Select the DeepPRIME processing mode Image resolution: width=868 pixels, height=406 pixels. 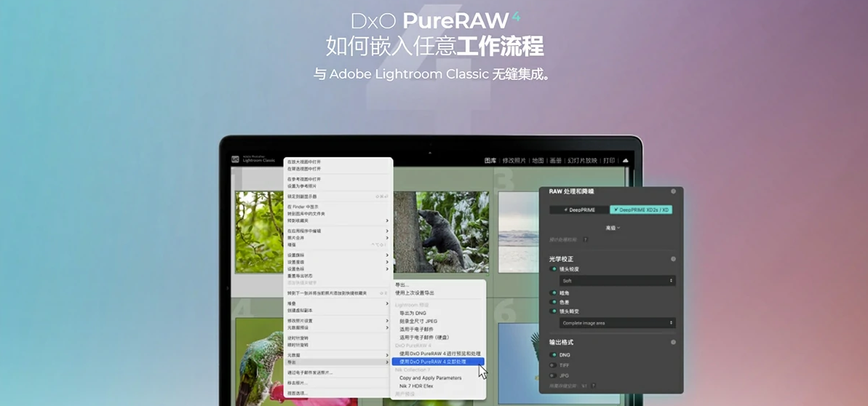579,210
